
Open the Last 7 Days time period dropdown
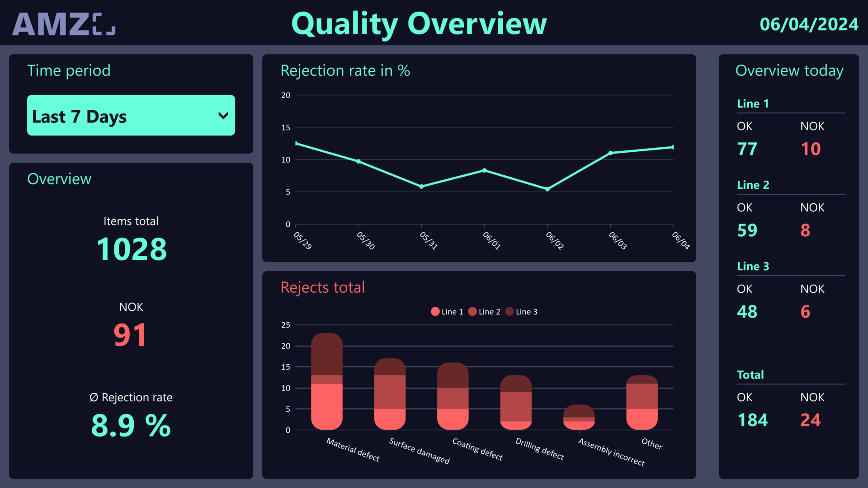(x=131, y=115)
